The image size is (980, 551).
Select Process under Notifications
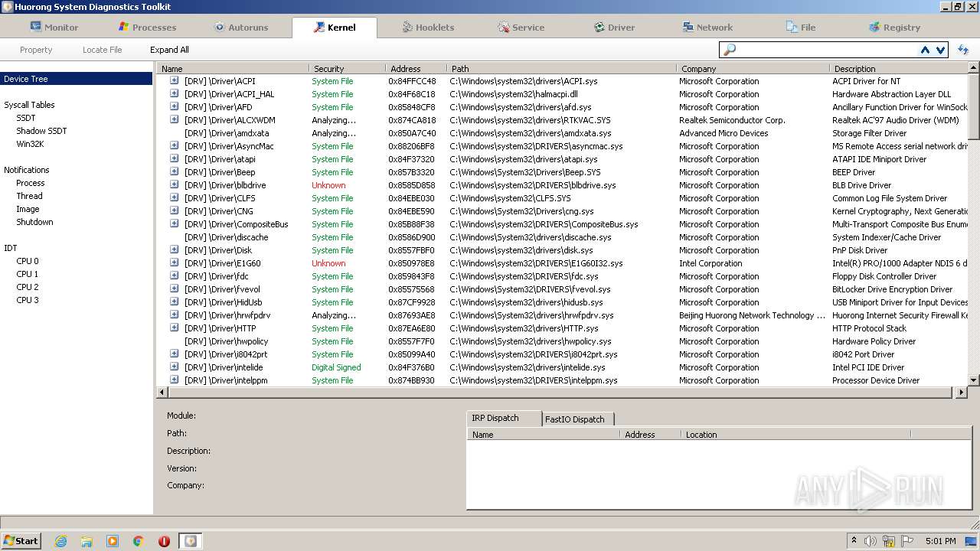point(31,183)
